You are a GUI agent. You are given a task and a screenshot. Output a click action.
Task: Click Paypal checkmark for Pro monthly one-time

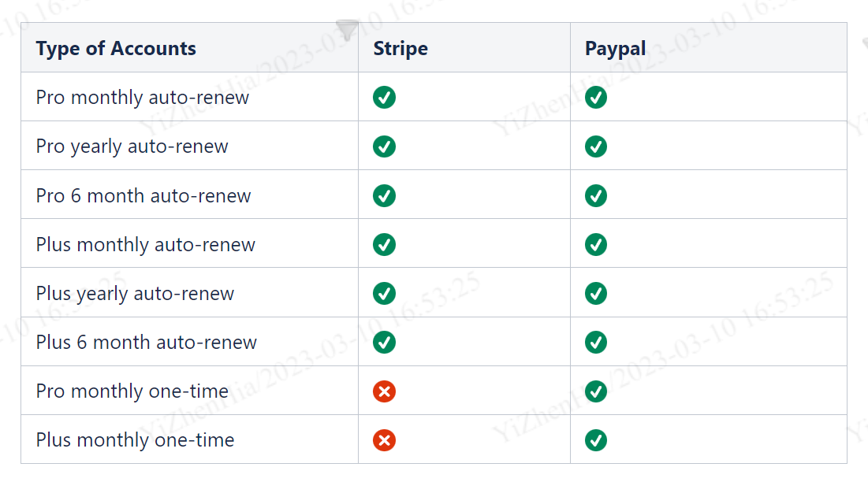(596, 391)
